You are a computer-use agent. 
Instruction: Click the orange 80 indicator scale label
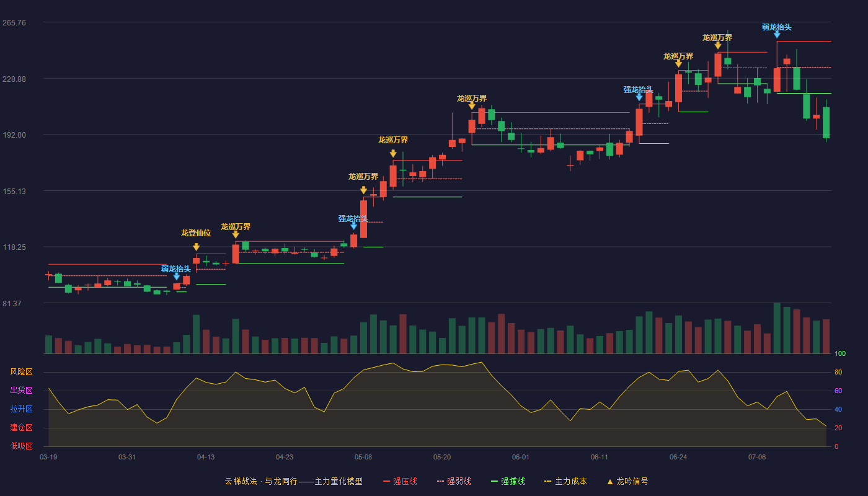(x=838, y=373)
